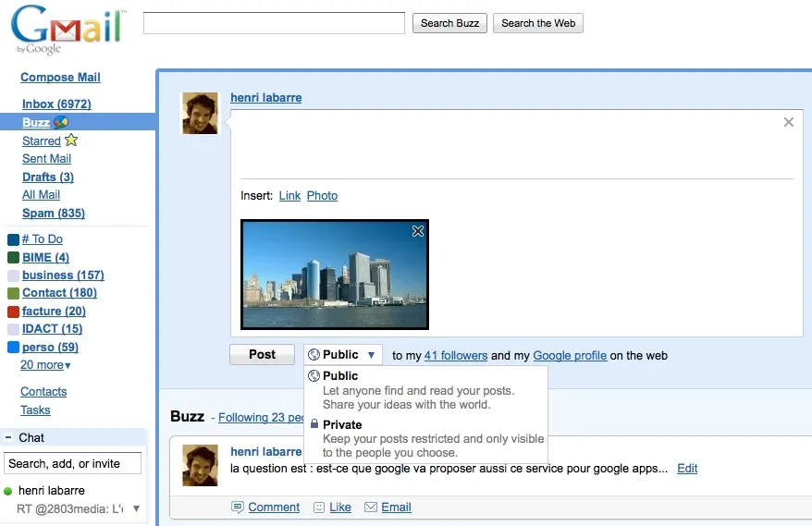The image size is (812, 526).
Task: Open the Google profile link
Action: pos(570,356)
